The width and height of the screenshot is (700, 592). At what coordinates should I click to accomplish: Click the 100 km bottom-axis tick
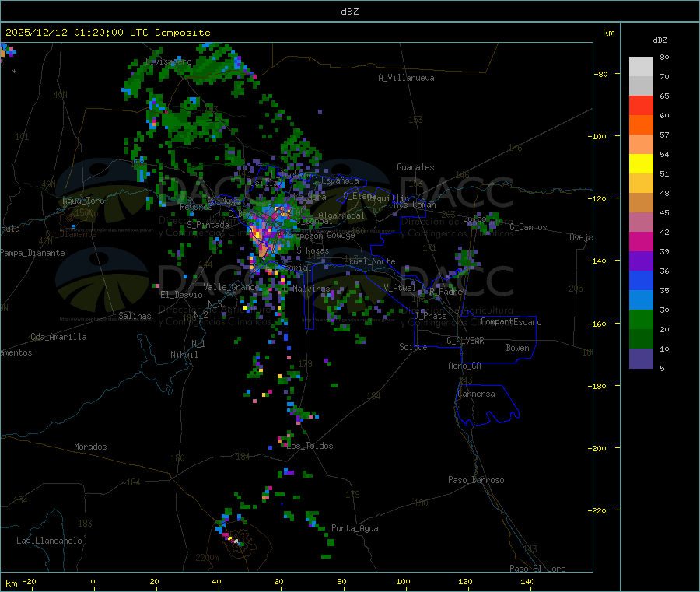pyautogui.click(x=403, y=581)
